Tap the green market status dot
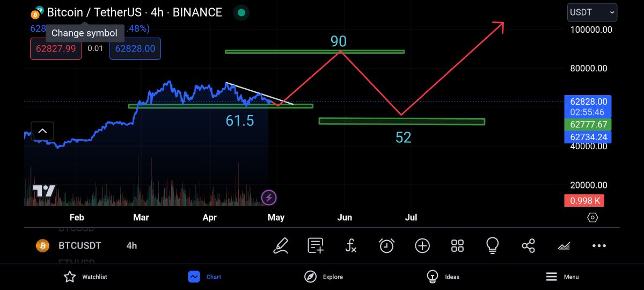The image size is (644, 290). click(x=241, y=12)
